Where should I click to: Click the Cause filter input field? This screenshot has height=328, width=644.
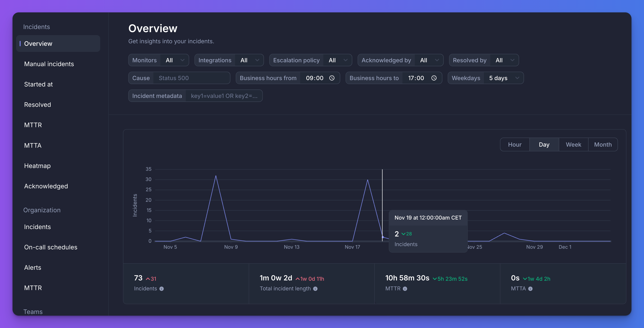(x=192, y=78)
